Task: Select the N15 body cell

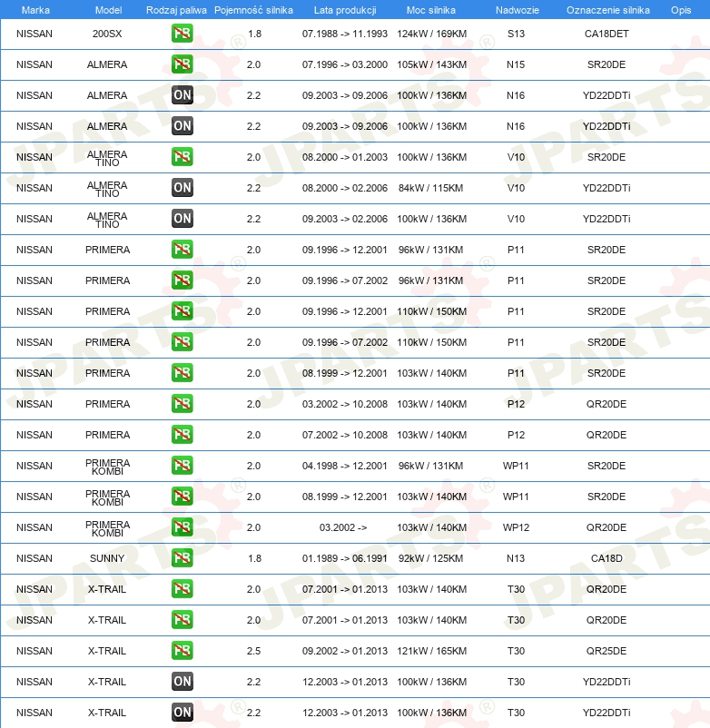Action: coord(516,64)
